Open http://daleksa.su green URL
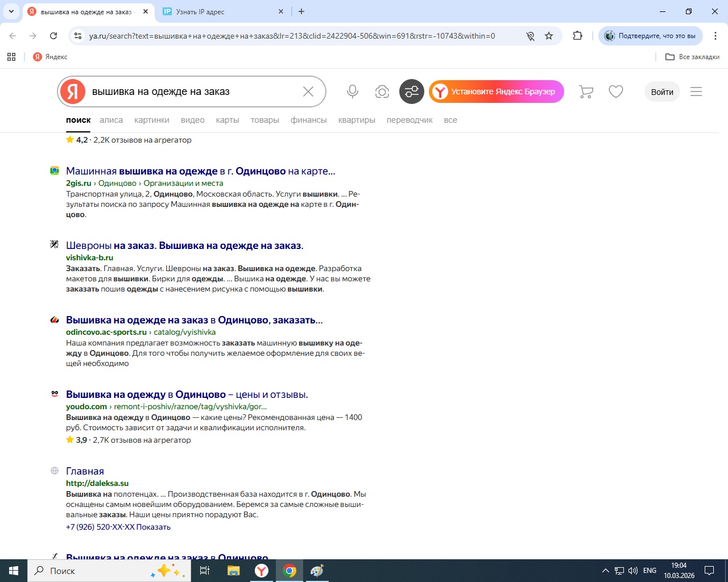 pyautogui.click(x=97, y=483)
